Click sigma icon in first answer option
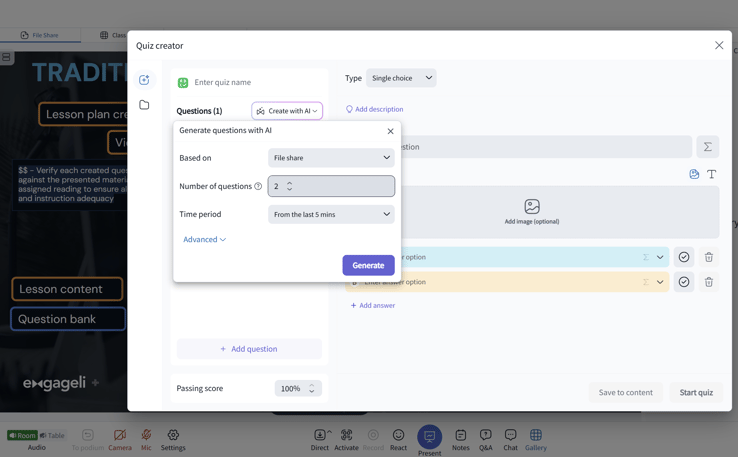This screenshot has width=738, height=457. click(646, 257)
